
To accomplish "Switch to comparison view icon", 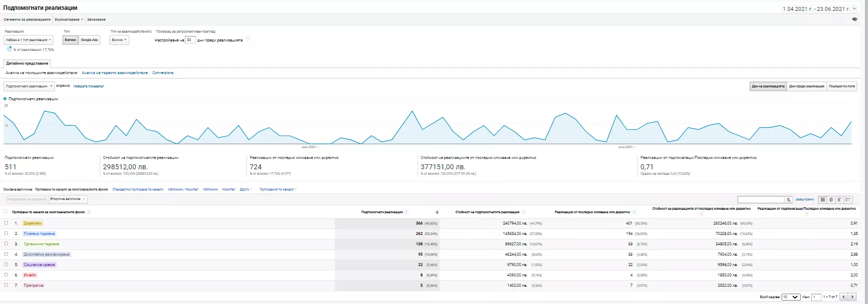I will click(x=848, y=200).
